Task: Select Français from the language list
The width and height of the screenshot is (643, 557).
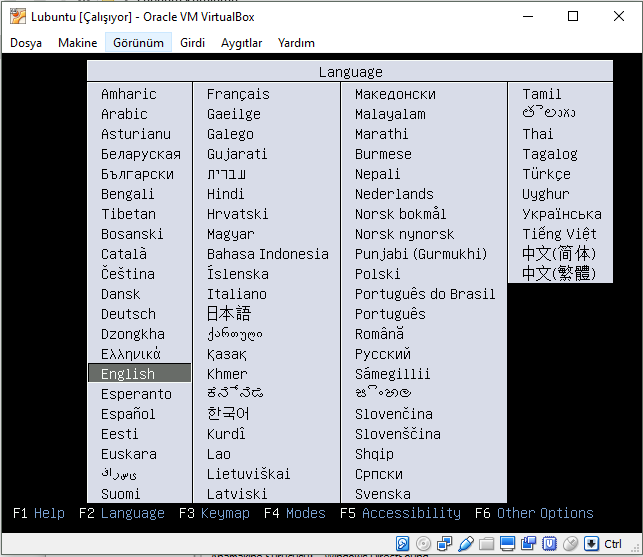Action: (x=238, y=94)
